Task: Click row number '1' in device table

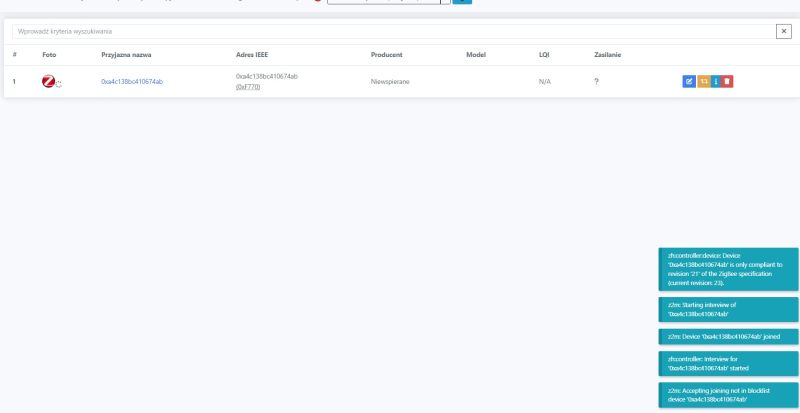Action: pyautogui.click(x=14, y=82)
